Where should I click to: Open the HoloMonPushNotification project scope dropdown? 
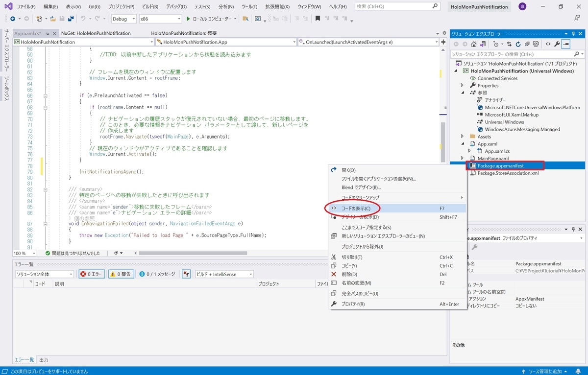pos(83,42)
